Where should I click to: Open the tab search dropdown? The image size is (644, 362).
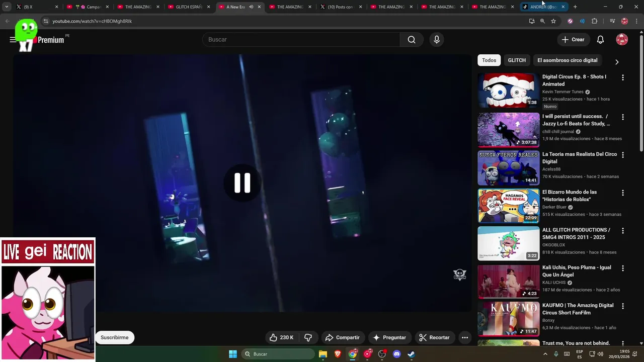coord(7,7)
